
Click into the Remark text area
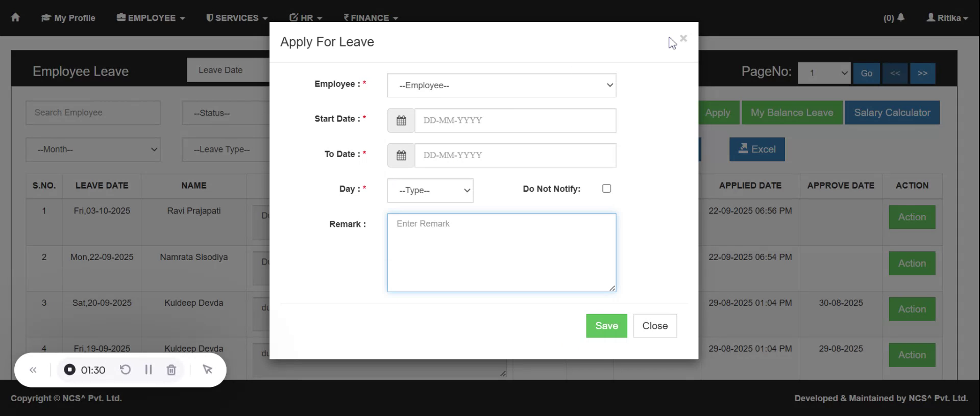pyautogui.click(x=501, y=252)
